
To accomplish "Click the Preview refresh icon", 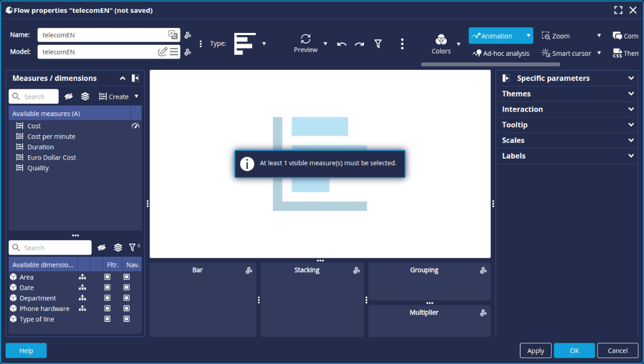I will tap(305, 39).
